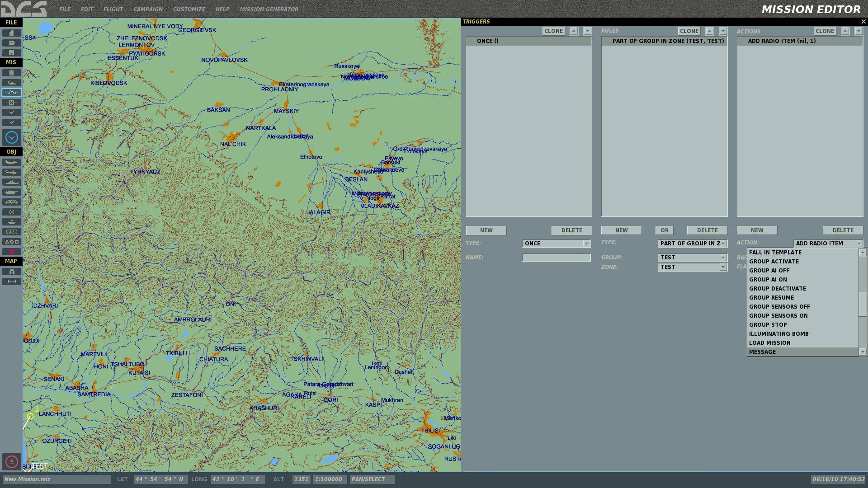
Task: Select the ground vehicle tank tool
Action: point(12,192)
